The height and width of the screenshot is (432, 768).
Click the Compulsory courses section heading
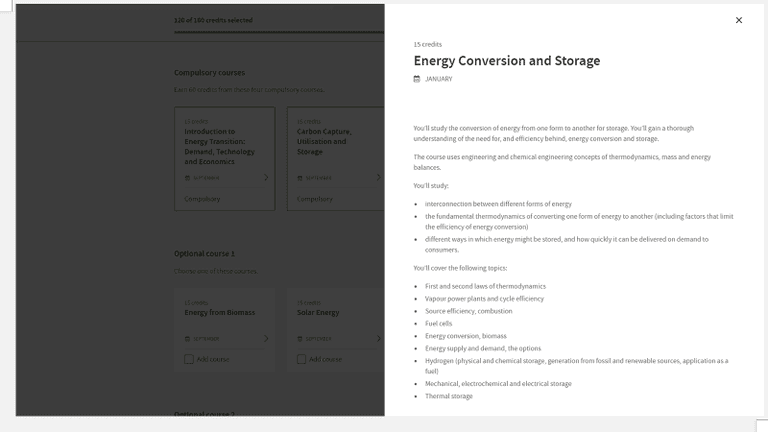point(209,73)
